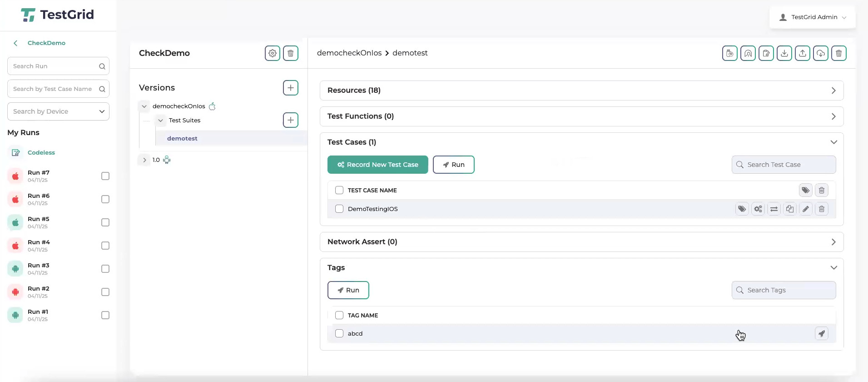Open the Search by Device dropdown

58,111
